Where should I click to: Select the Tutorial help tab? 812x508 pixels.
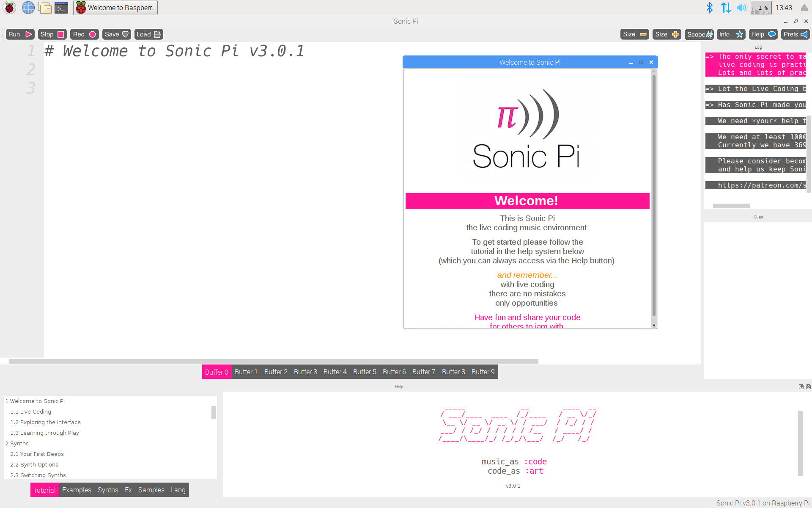pyautogui.click(x=44, y=490)
